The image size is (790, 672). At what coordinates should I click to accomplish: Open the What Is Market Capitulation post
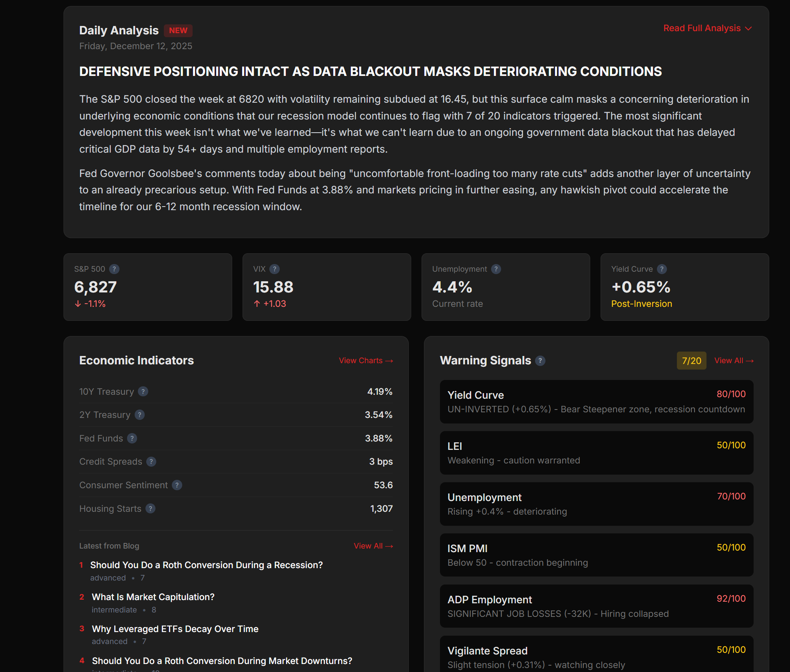[153, 597]
